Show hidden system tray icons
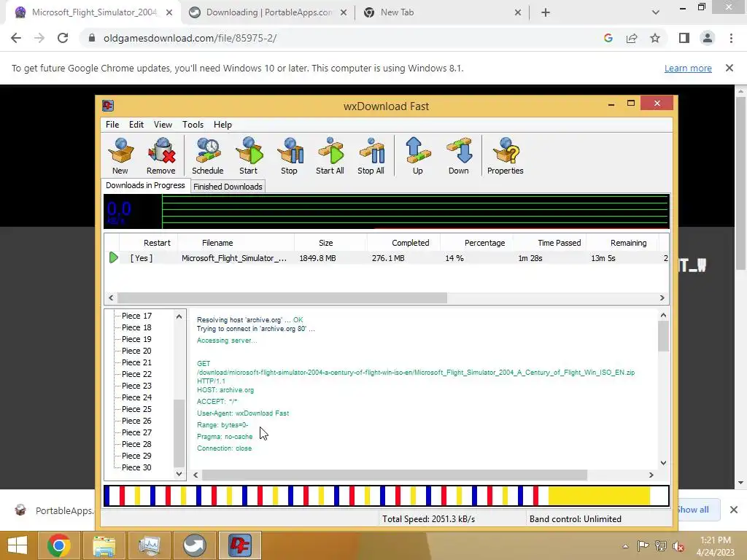Screen dimensions: 747x560 tap(625, 546)
